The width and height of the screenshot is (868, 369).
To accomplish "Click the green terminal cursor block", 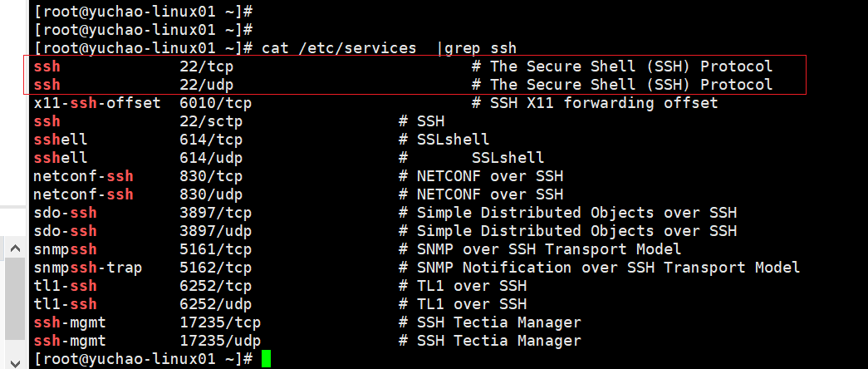I will coord(266,359).
